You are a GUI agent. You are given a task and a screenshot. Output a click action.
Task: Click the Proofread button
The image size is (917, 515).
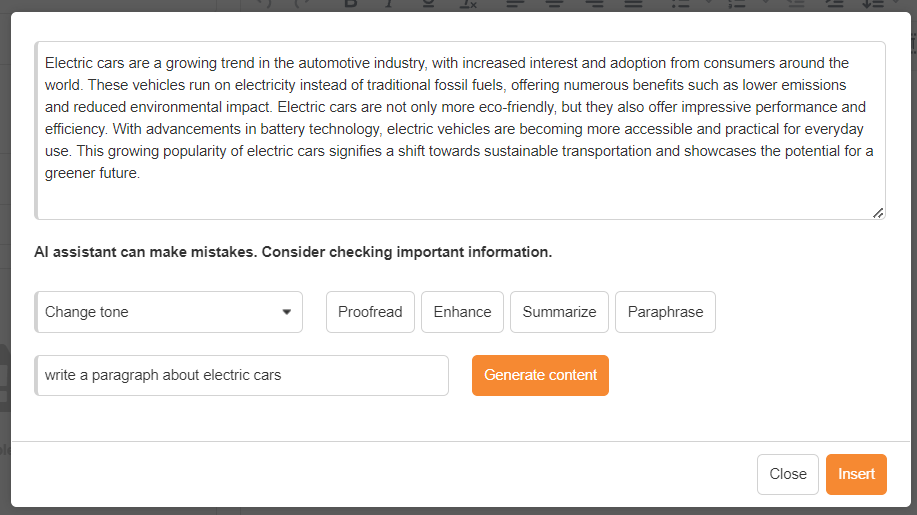370,312
